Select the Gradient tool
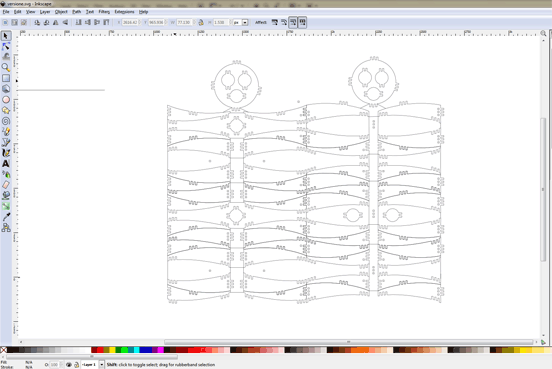This screenshot has width=552, height=369. pyautogui.click(x=6, y=206)
